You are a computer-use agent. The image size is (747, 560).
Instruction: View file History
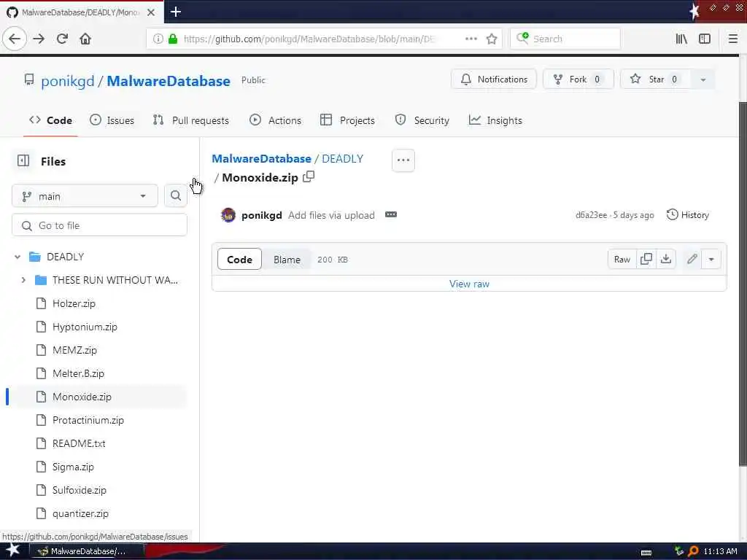[x=687, y=215]
